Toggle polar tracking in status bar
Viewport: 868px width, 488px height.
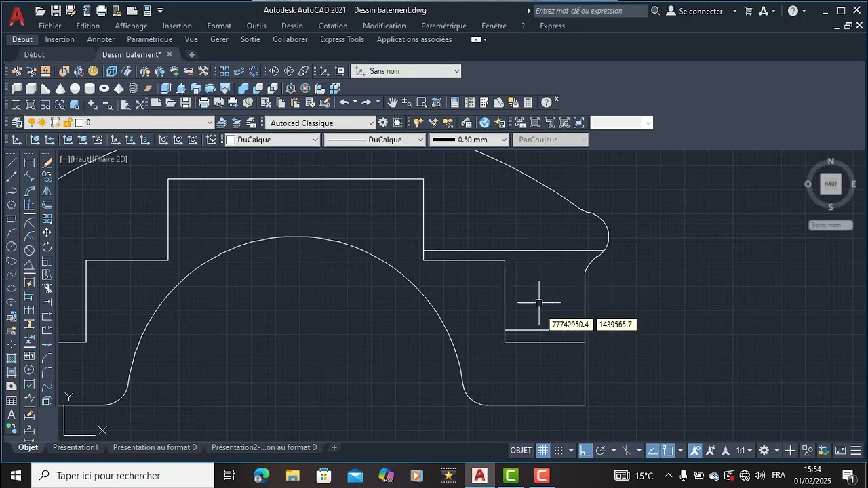[601, 451]
